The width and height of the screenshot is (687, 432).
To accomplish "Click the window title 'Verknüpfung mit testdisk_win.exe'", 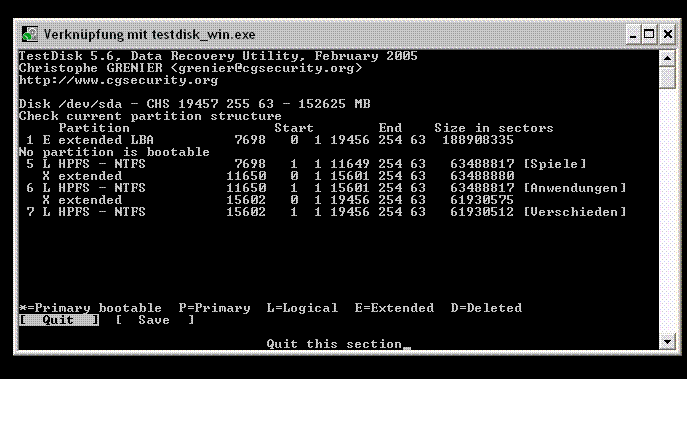I will click(149, 35).
